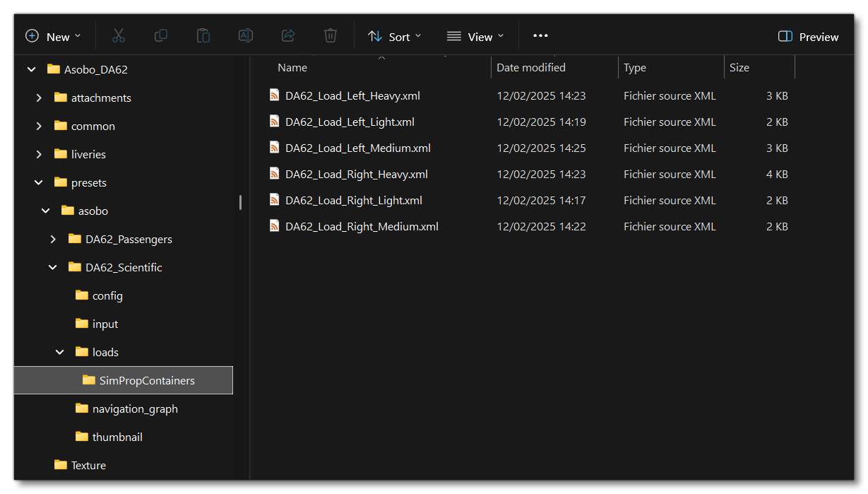
Task: Click the XML file icon beside DA62_Load_Left_Heavy.xml
Action: click(x=274, y=95)
